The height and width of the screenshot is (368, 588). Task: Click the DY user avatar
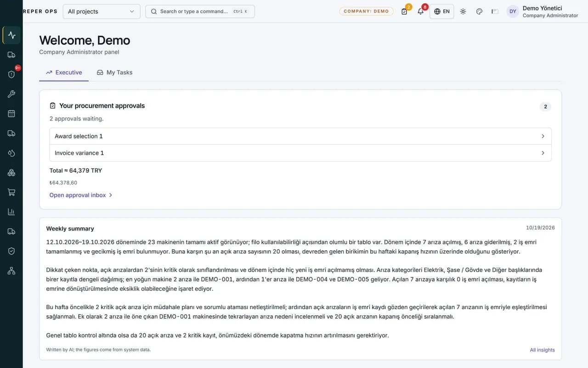coord(513,11)
